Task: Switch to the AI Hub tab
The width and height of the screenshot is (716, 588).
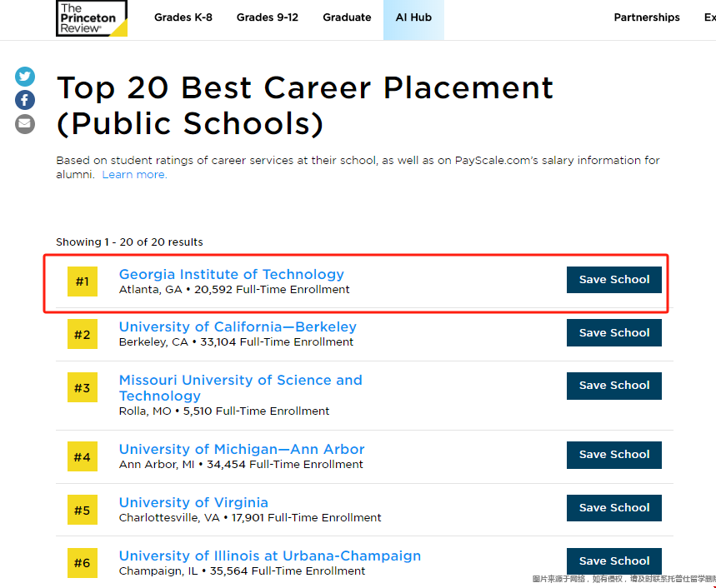Action: click(x=413, y=17)
